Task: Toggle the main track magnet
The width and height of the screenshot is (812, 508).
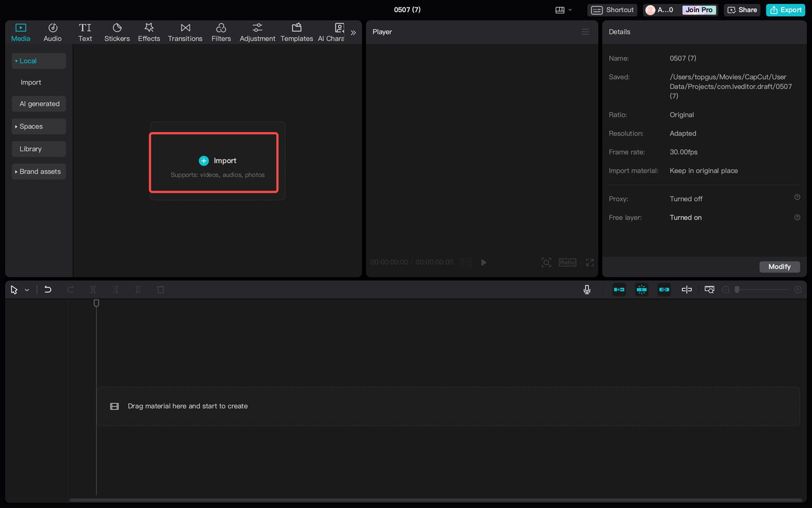Action: [x=619, y=290]
